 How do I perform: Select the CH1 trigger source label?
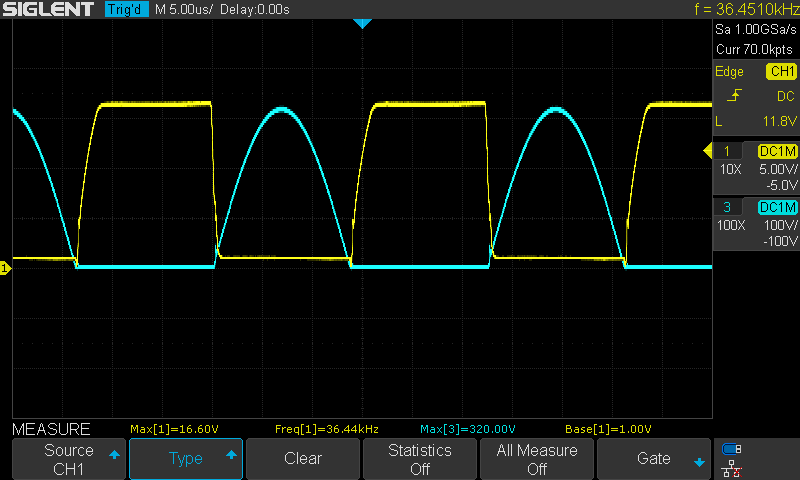pyautogui.click(x=781, y=71)
